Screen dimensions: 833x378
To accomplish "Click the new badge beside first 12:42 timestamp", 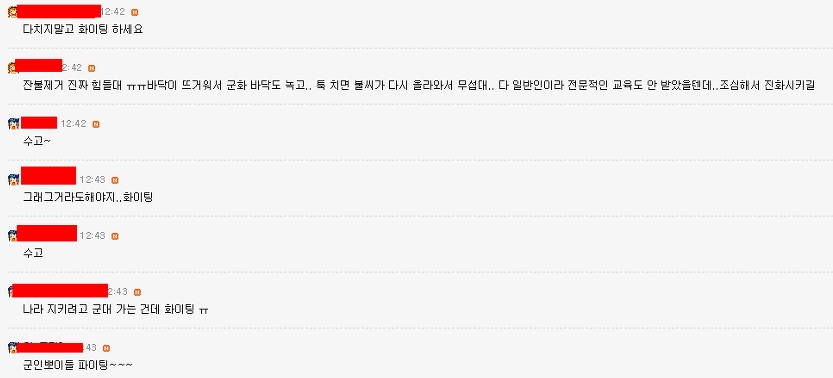I will [134, 12].
